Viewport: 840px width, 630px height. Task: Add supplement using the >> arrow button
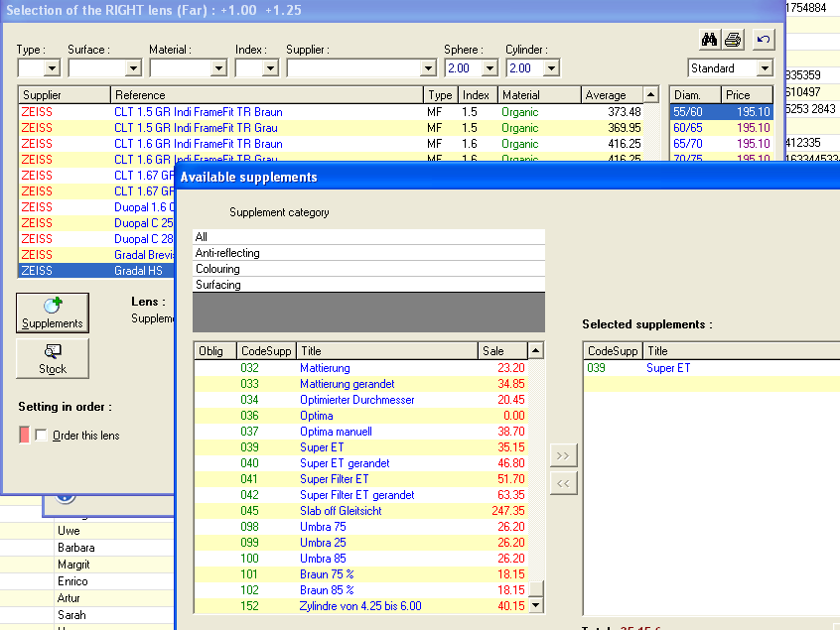pyautogui.click(x=562, y=456)
